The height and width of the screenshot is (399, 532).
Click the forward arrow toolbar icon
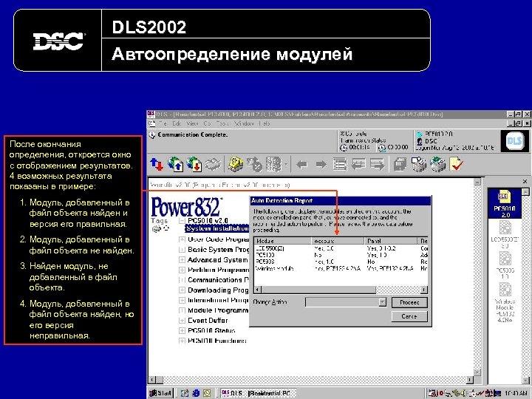coord(321,165)
